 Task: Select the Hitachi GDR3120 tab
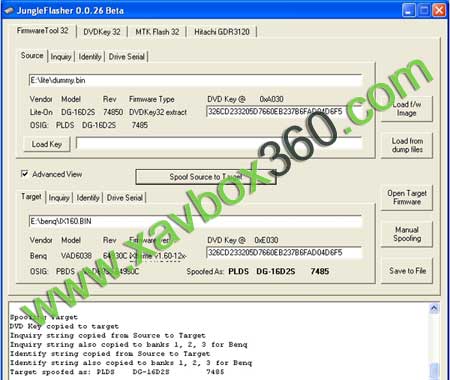(222, 32)
